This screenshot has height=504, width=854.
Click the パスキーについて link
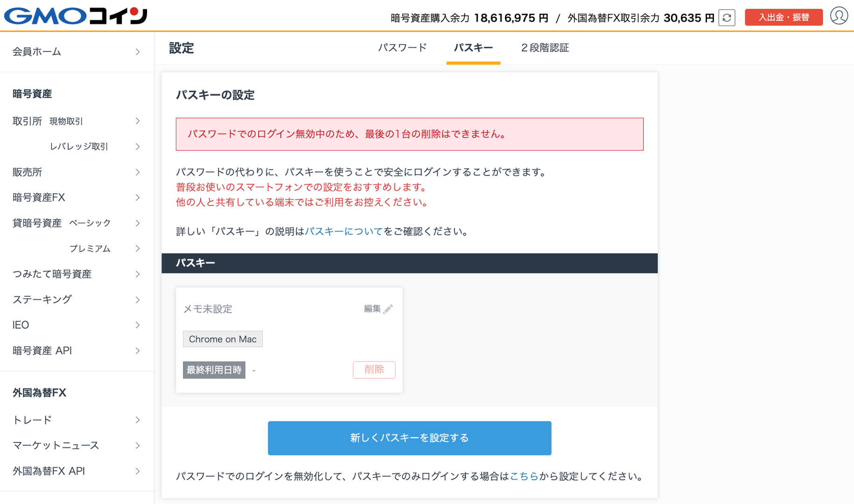[x=343, y=231]
